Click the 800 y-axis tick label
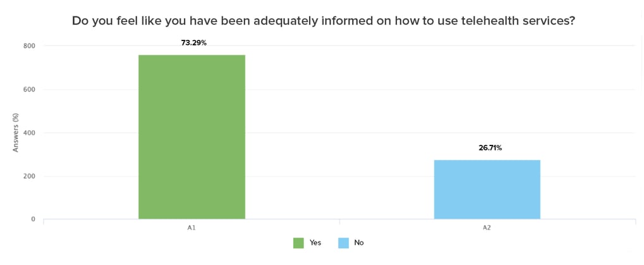644x265 pixels. [x=29, y=46]
